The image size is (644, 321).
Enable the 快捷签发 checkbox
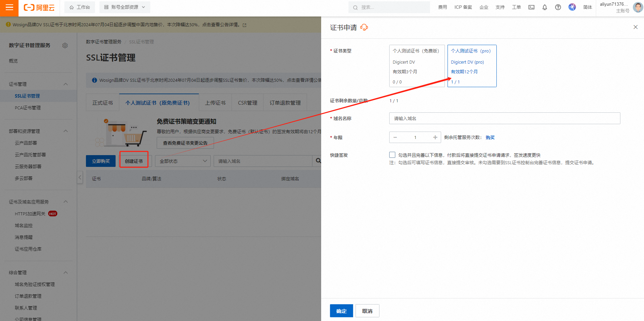coord(392,155)
